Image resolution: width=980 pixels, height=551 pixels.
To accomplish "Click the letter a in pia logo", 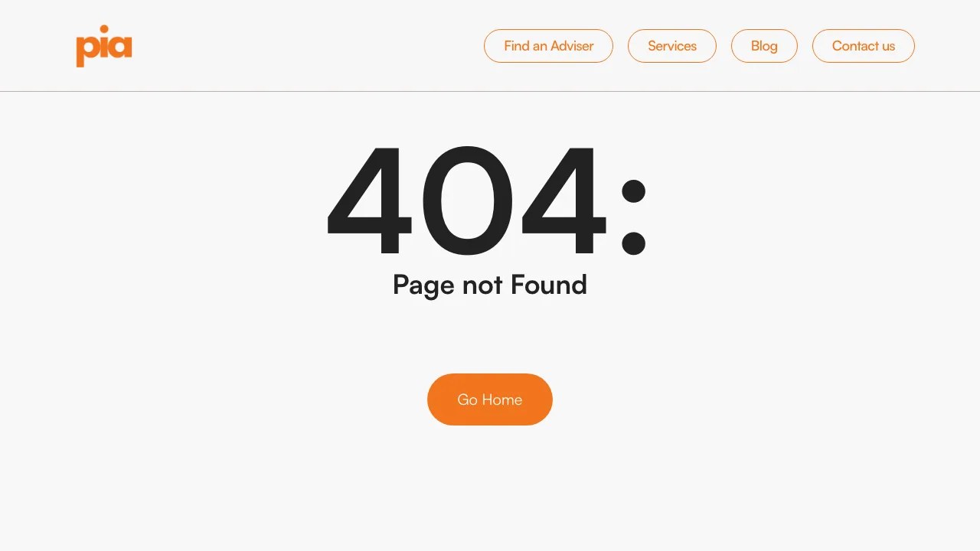I will pos(122,47).
